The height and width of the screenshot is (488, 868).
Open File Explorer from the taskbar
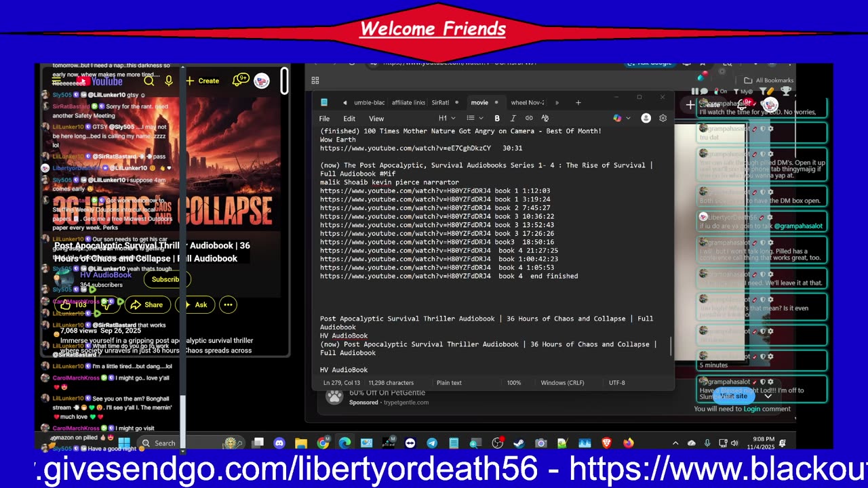pyautogui.click(x=301, y=443)
